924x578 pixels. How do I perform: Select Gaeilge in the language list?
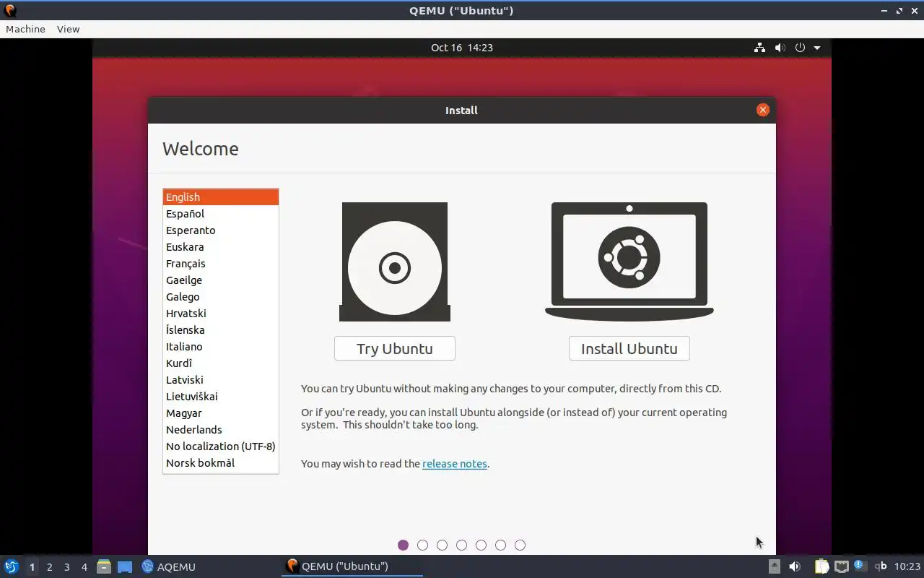click(x=221, y=280)
